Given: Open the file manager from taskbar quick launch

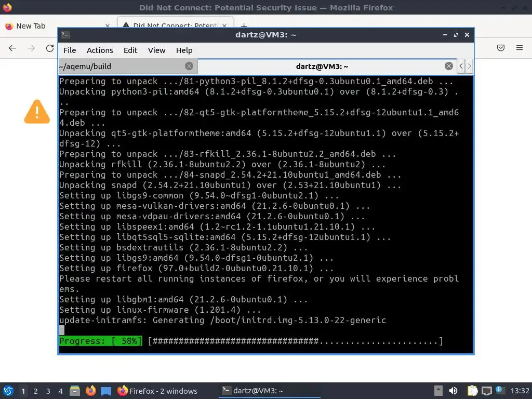Looking at the screenshot, I should pyautogui.click(x=75, y=391).
